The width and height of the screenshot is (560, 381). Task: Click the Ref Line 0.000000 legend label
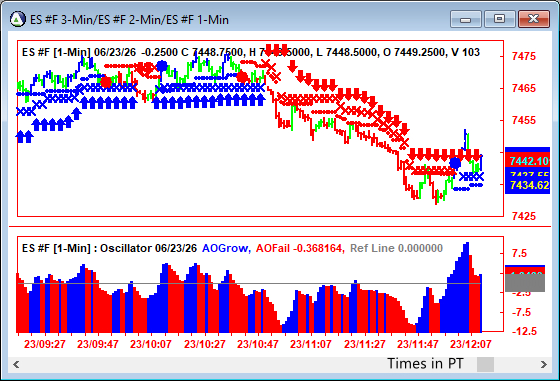[396, 248]
